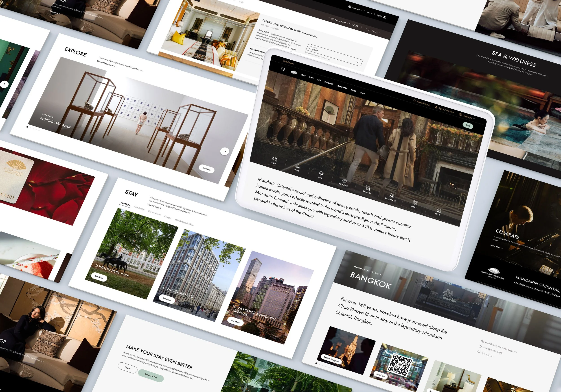Select CELEBRATE in the tablet navigation bar
Screen dimensions: 561x392
click(342, 87)
